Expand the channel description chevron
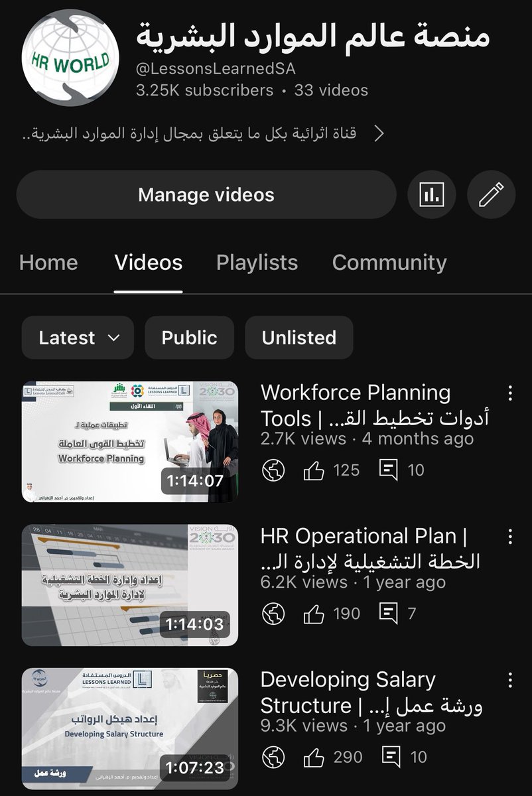This screenshot has height=796, width=532. click(x=379, y=134)
